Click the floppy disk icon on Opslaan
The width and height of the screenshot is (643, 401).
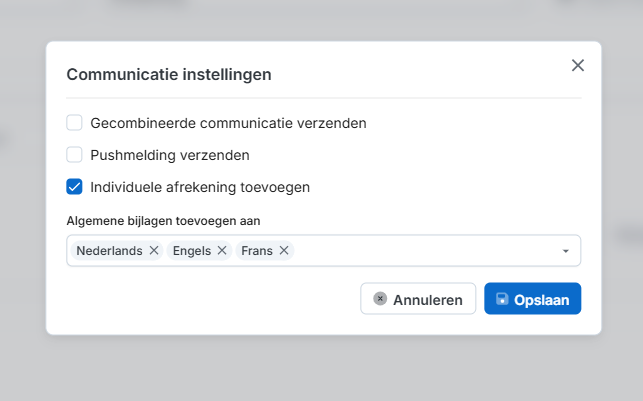[x=502, y=299]
